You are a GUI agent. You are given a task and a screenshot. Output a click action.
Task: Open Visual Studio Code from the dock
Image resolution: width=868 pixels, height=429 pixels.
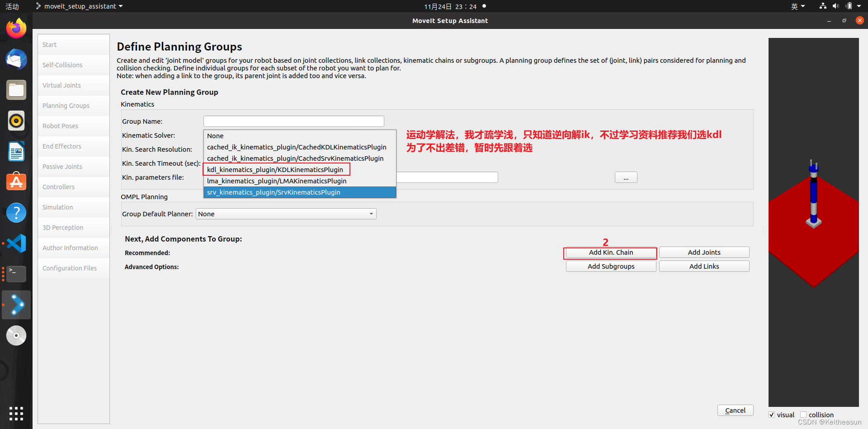pos(16,243)
